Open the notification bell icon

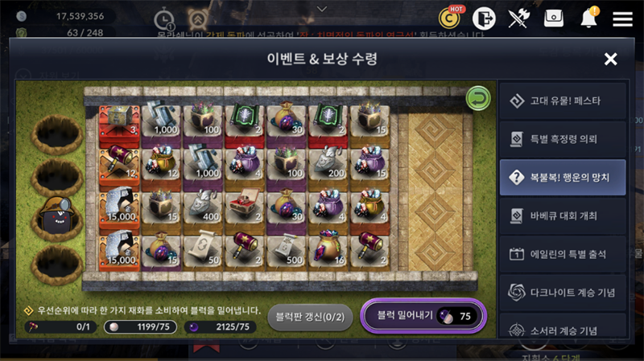589,18
